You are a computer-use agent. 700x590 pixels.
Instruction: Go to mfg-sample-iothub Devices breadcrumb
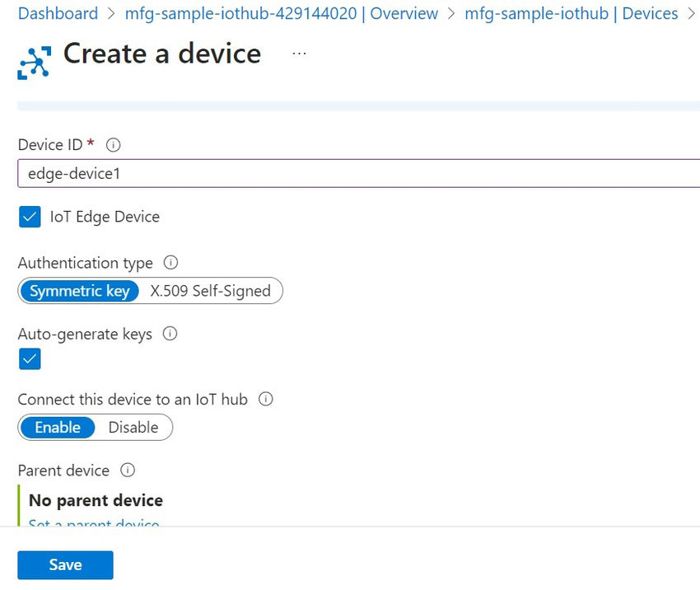pyautogui.click(x=574, y=13)
